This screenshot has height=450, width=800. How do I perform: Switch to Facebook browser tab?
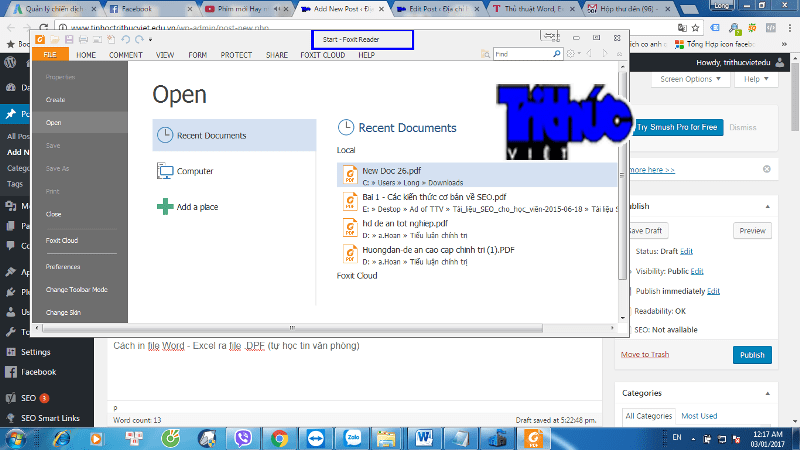click(151, 9)
